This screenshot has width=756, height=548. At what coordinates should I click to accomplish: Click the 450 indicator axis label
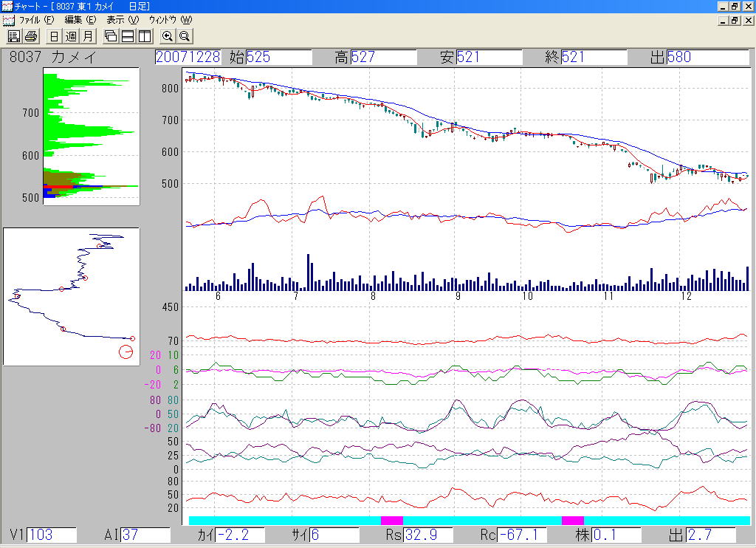(x=170, y=307)
